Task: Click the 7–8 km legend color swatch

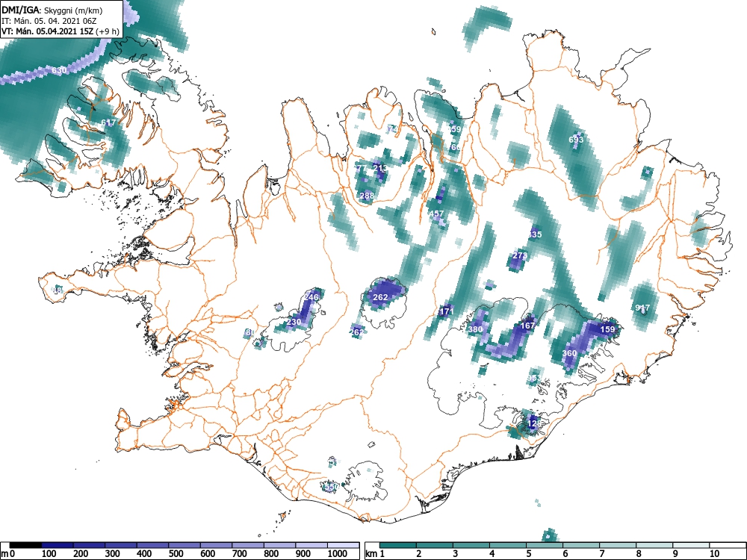Action: 619,545
